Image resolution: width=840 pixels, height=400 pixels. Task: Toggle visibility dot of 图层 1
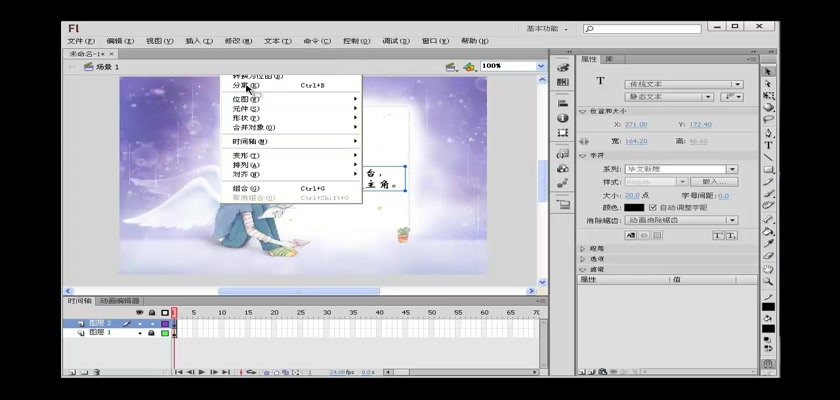point(140,333)
